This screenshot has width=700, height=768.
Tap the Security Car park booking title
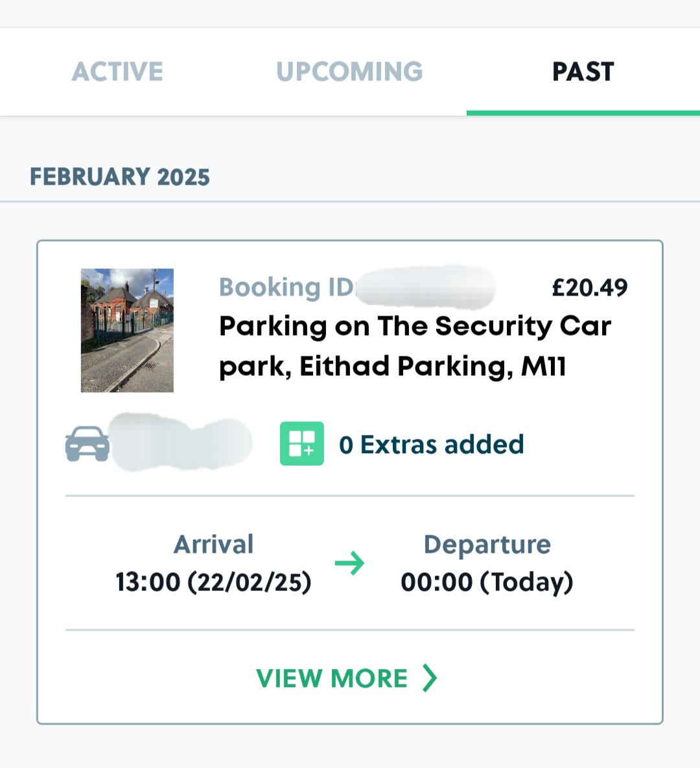coord(415,346)
